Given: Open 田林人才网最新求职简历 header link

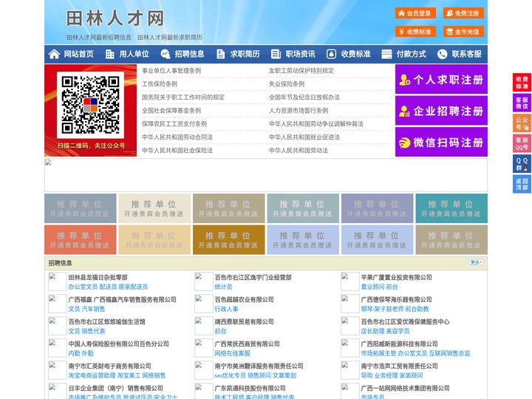Looking at the screenshot, I should click(170, 38).
